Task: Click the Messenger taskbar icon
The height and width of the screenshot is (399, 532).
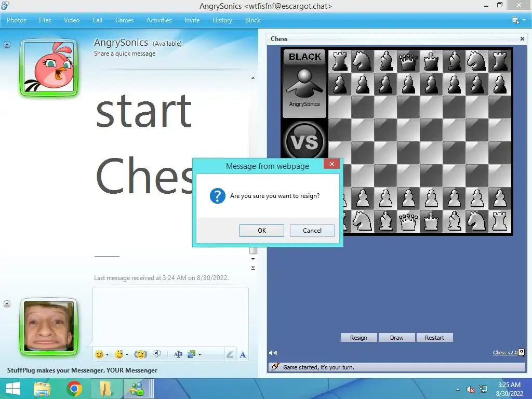Action: [x=137, y=389]
